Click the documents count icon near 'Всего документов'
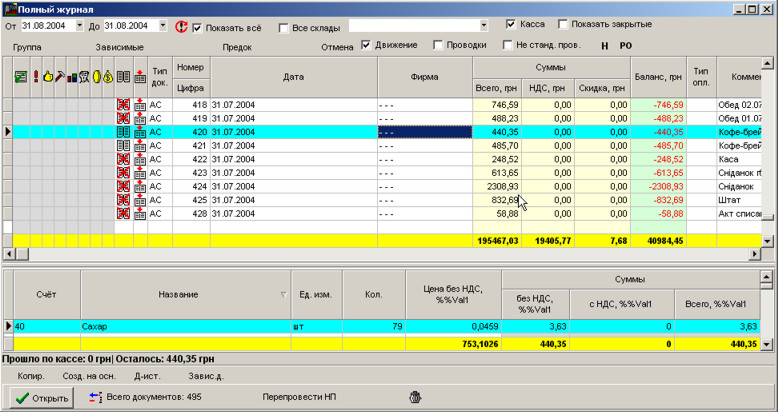 (x=96, y=397)
